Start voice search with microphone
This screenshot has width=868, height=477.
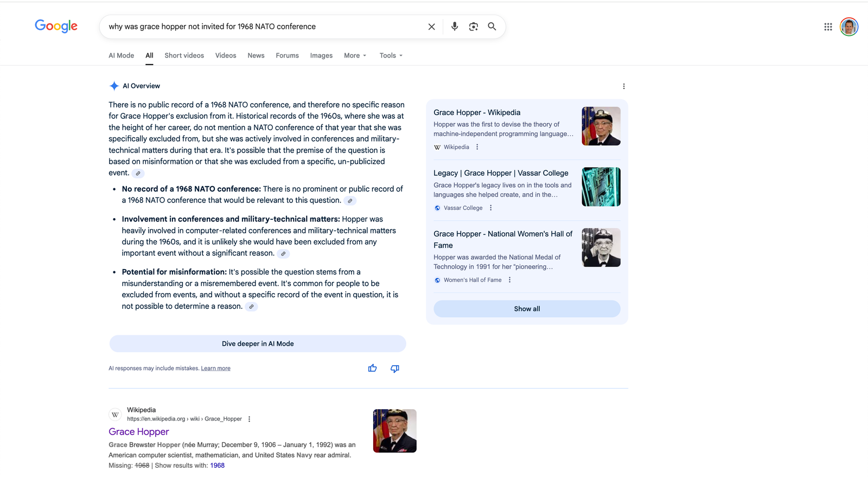click(455, 27)
